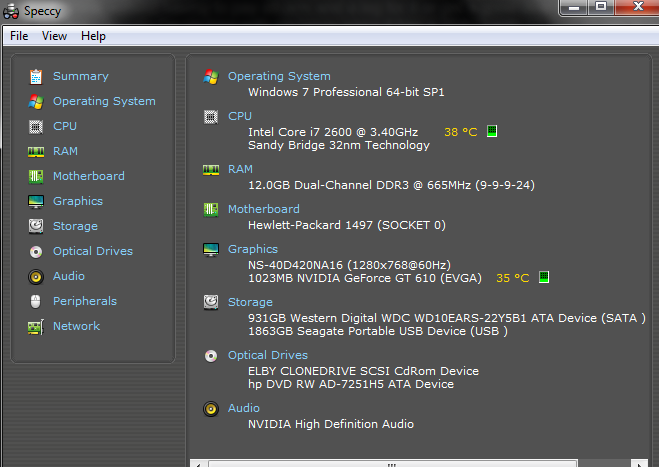Viewport: 659px width, 467px height.
Task: Click the Audio speaker icon in main panel
Action: pos(211,409)
